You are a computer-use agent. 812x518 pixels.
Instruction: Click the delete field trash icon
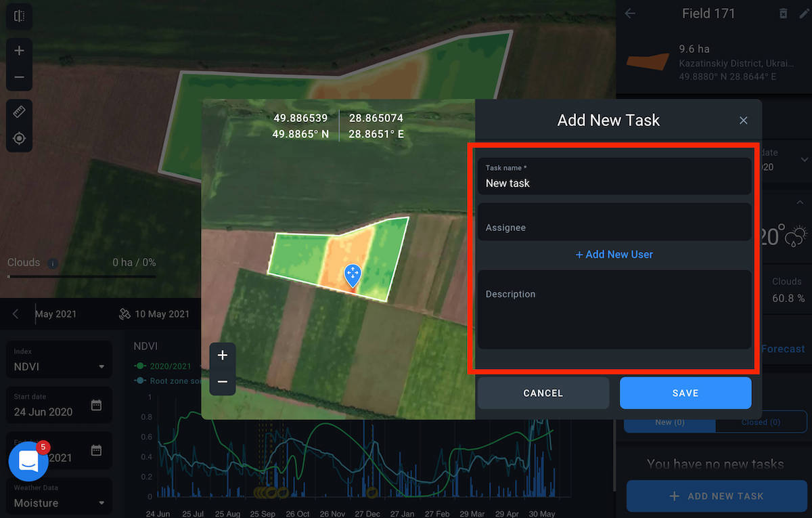click(x=784, y=14)
